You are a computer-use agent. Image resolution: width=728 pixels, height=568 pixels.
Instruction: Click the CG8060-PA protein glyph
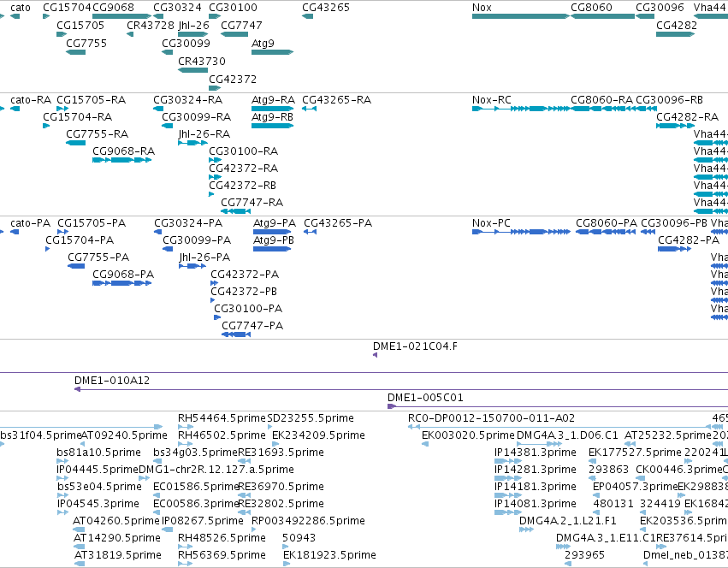(606, 232)
